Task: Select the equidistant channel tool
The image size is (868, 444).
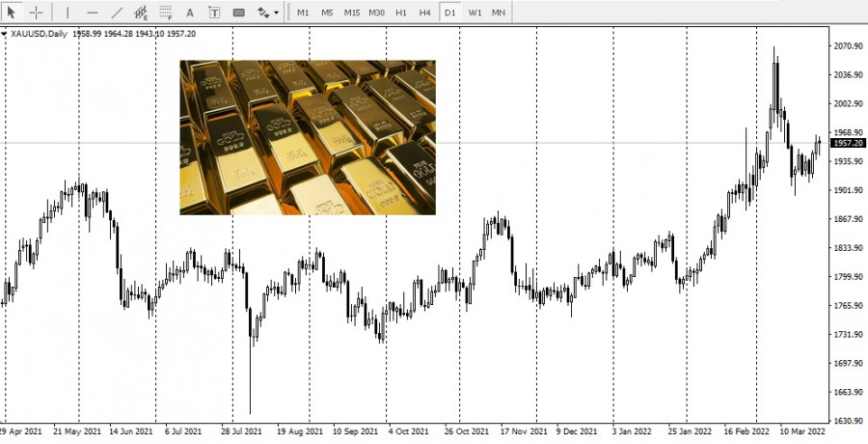Action: click(x=141, y=13)
